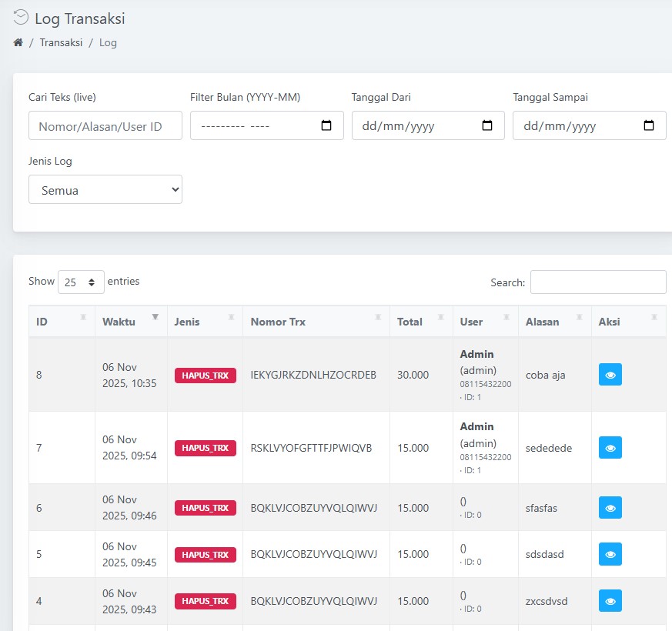The height and width of the screenshot is (631, 672).
Task: Click HAPUS_TRX badge in row 8
Action: [x=205, y=376]
